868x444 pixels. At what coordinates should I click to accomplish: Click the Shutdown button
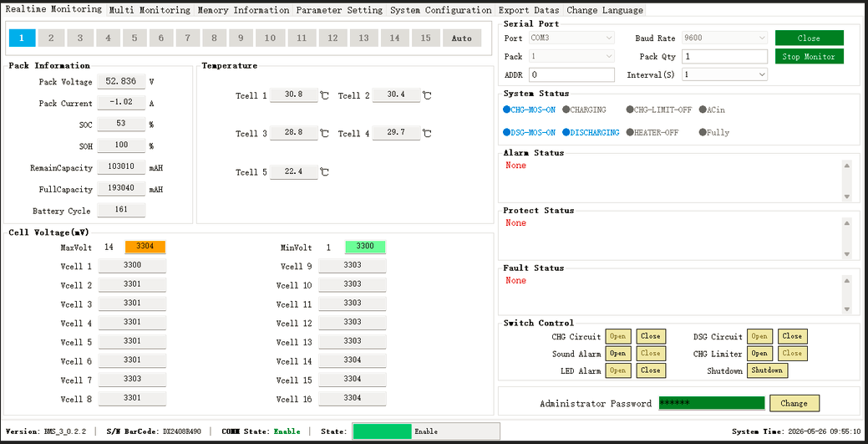point(767,370)
